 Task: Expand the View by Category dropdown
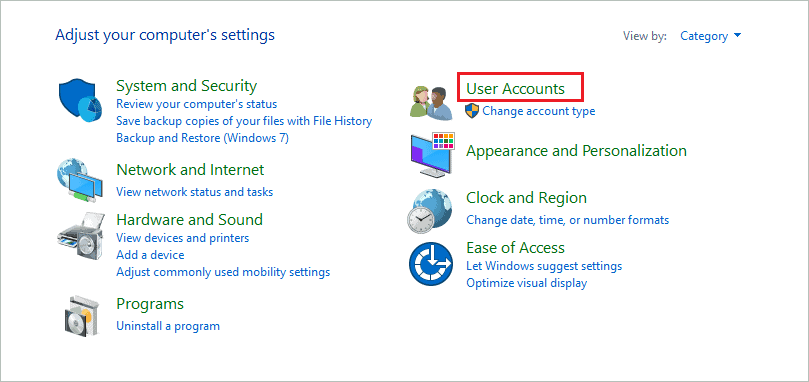(x=710, y=36)
